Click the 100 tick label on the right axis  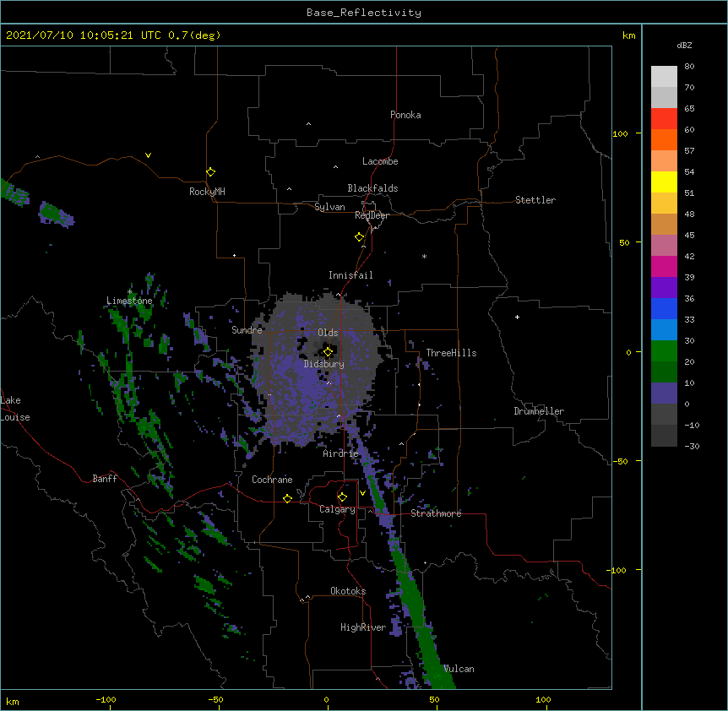(x=620, y=133)
